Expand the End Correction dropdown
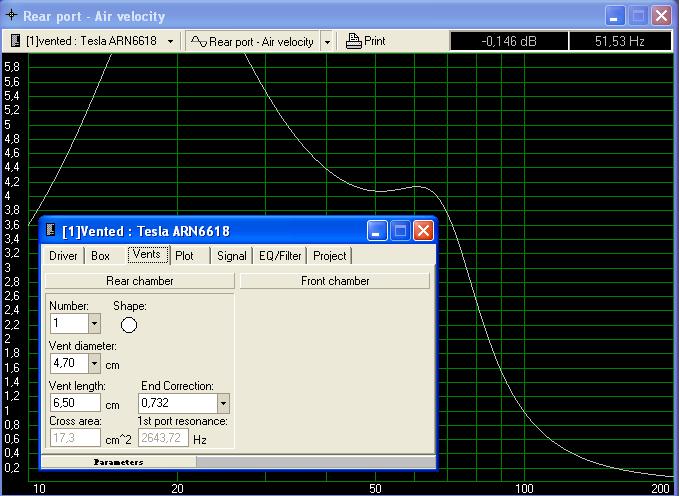679x496 pixels. click(223, 403)
